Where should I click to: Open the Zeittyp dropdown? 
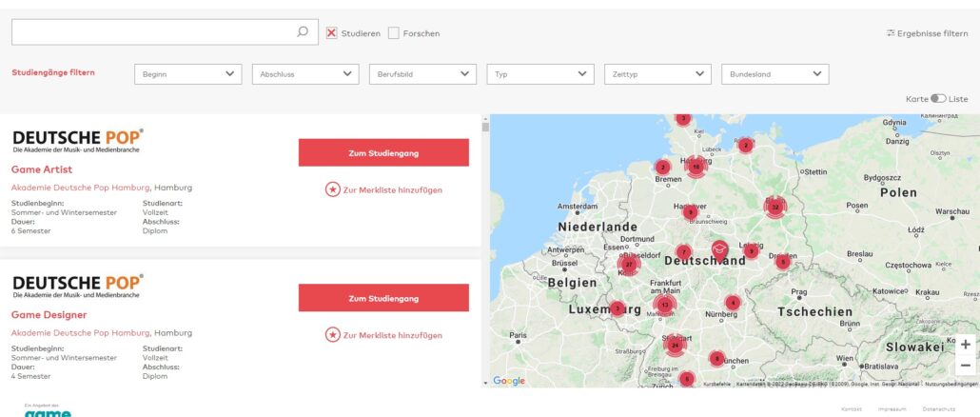coord(657,73)
